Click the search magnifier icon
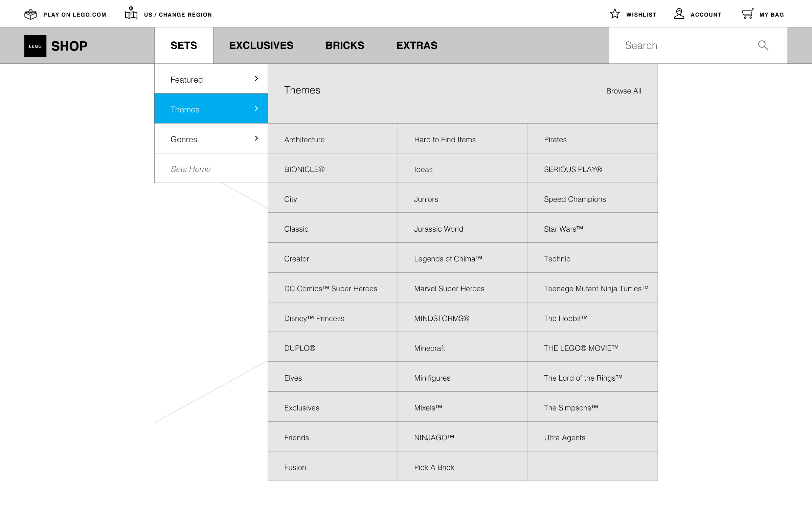 pyautogui.click(x=763, y=45)
